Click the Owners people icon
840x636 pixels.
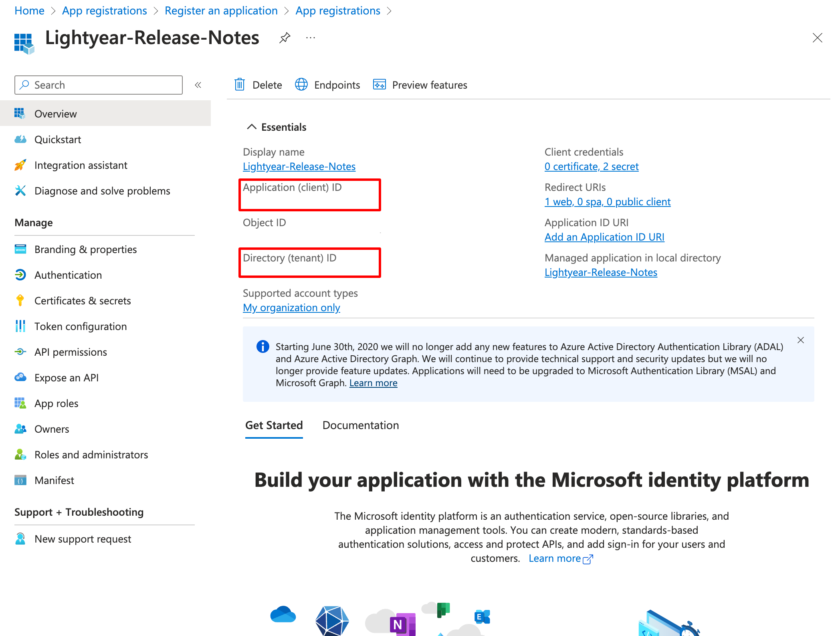coord(20,429)
